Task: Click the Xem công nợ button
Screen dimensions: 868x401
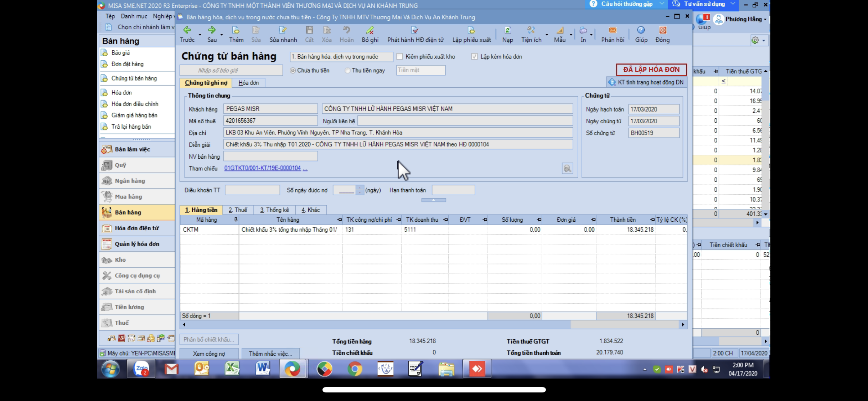Action: point(209,354)
